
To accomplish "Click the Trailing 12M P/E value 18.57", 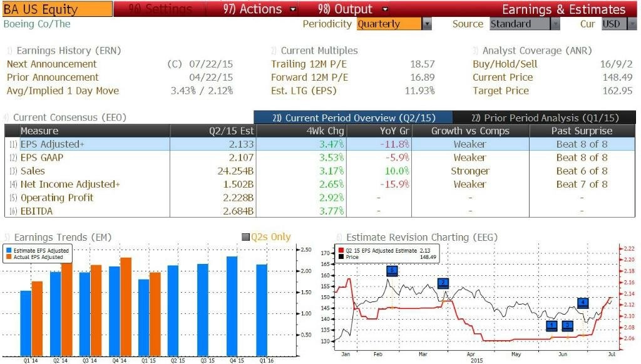I will 423,64.
